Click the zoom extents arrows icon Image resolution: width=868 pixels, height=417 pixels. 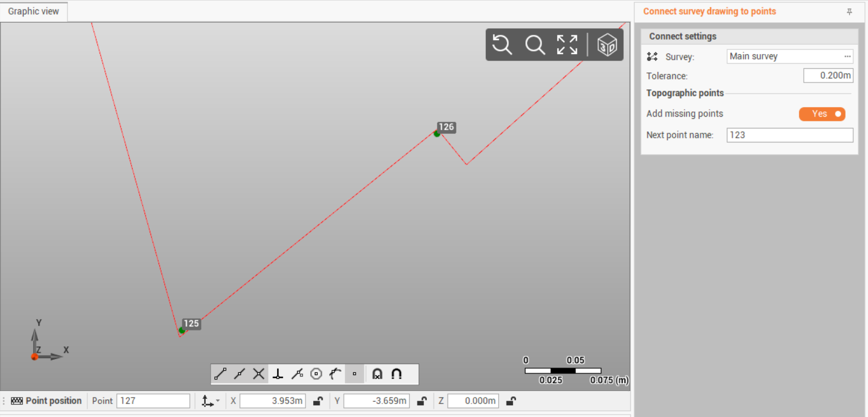[x=567, y=45]
